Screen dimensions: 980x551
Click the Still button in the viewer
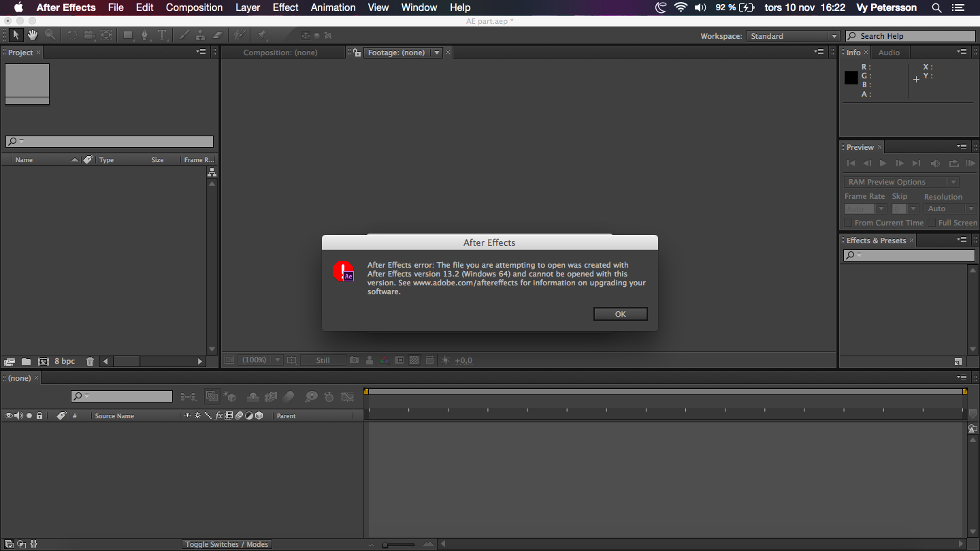(x=323, y=360)
